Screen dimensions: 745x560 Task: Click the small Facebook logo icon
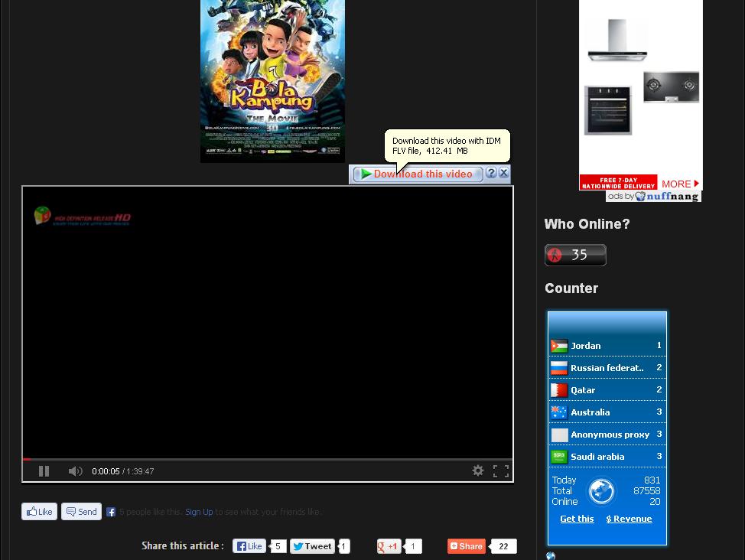(x=111, y=512)
